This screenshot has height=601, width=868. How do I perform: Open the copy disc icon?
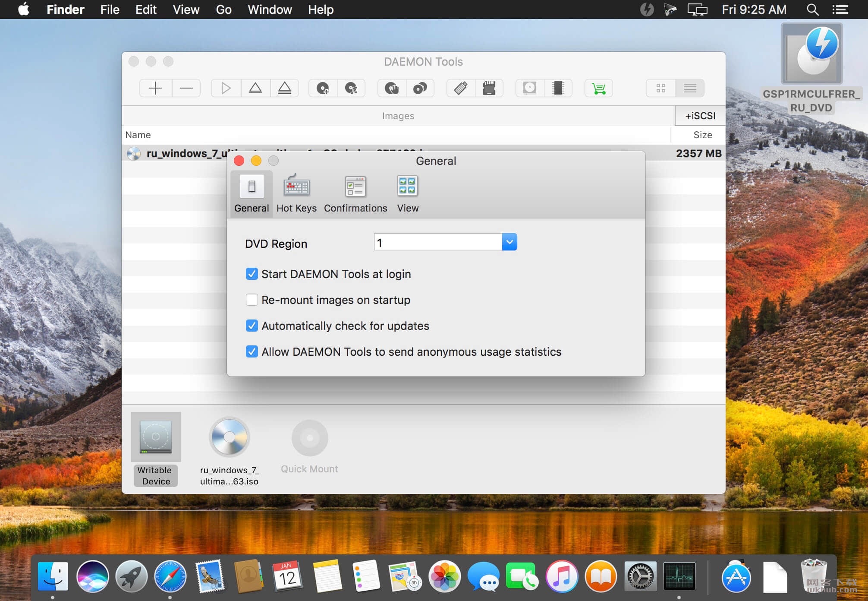point(420,89)
